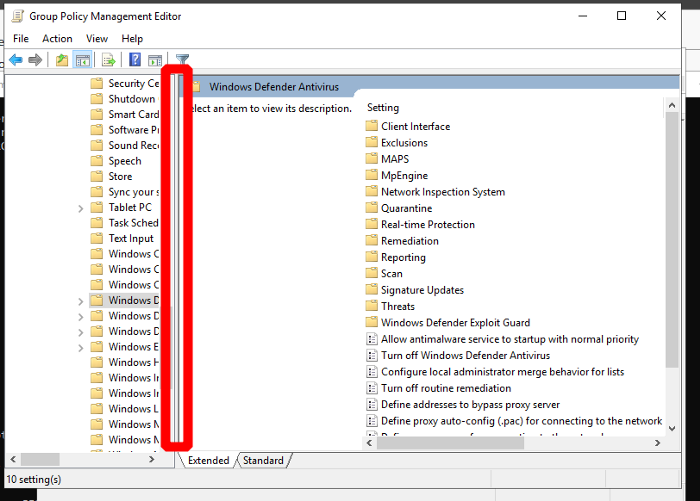
Task: Click tree pane horizontal scroll left arrow
Action: [13, 459]
